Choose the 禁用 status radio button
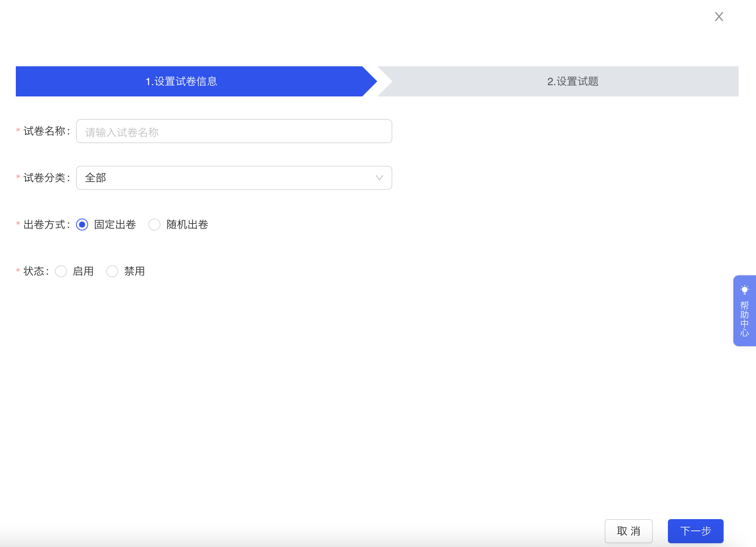Screen dimensions: 756x547 pos(112,271)
